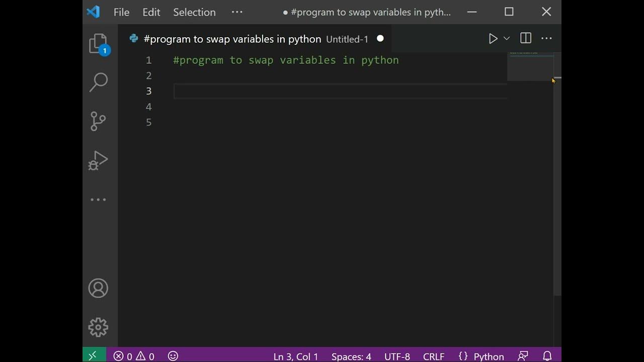Click line 1 comment text in editor
This screenshot has height=362, width=644.
286,60
